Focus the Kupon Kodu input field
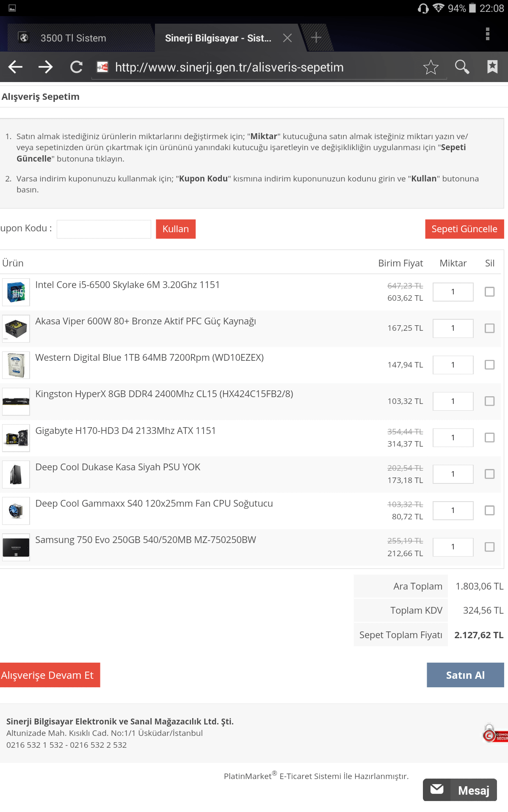Image resolution: width=508 pixels, height=812 pixels. [x=104, y=229]
